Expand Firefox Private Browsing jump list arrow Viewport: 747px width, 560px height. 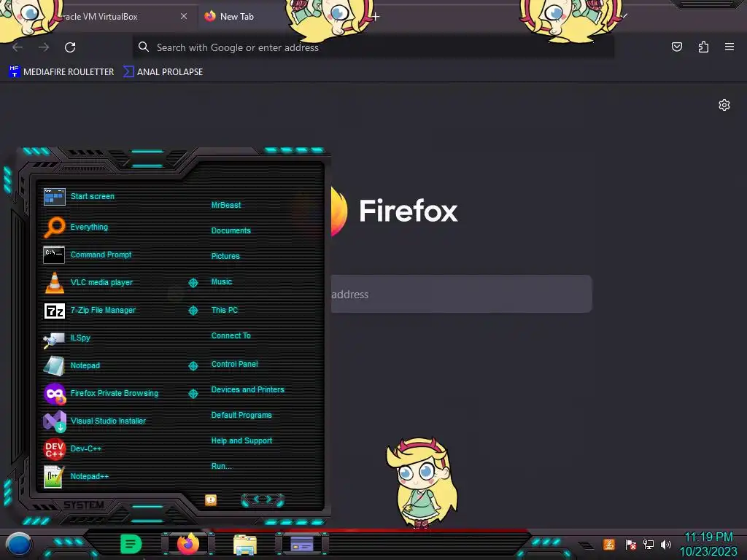coord(193,393)
